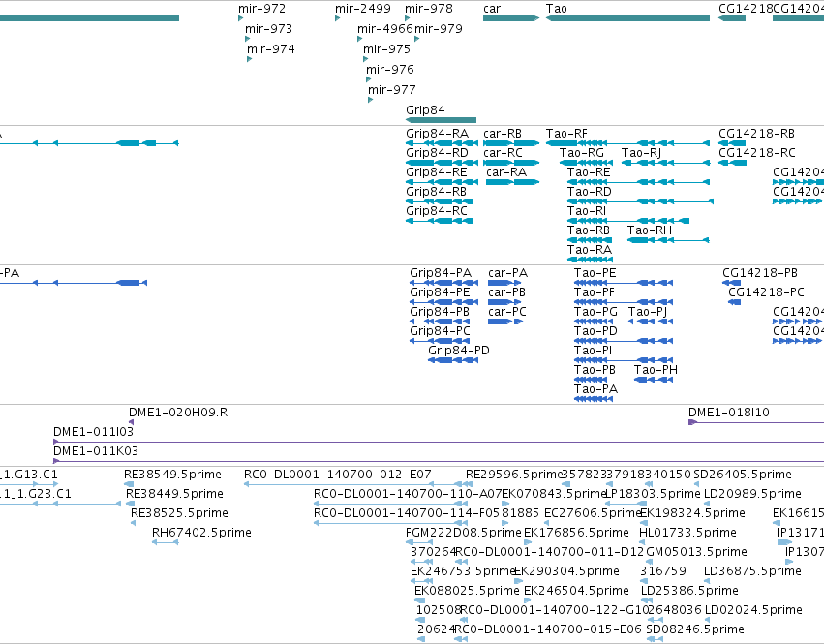This screenshot has width=824, height=644.
Task: Click the Grip84-RE transcript label
Action: coord(437,172)
